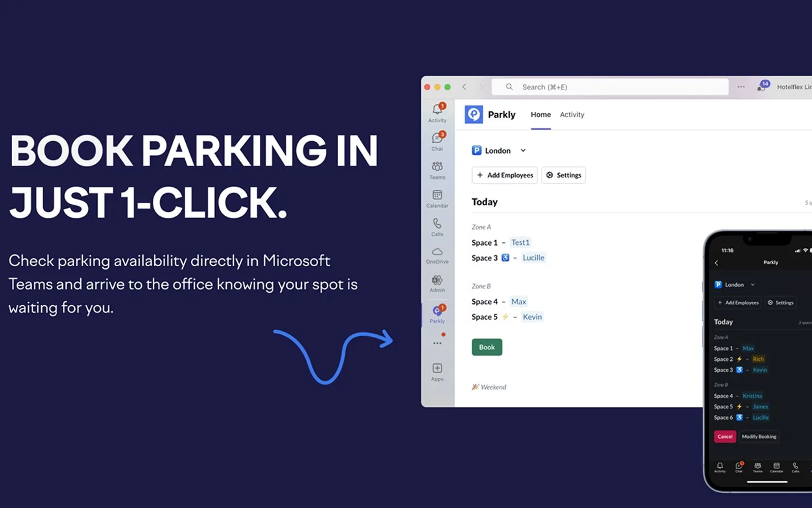
Task: Open Calendar in the Teams sidebar
Action: click(437, 199)
